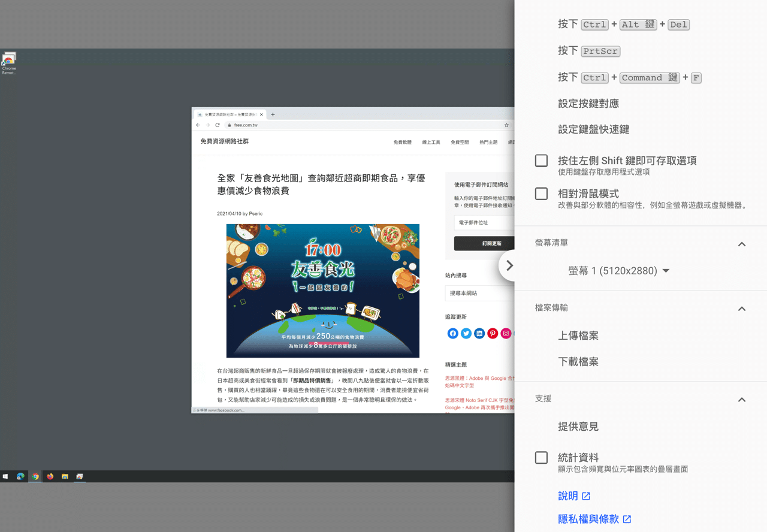The image size is (767, 532).
Task: Collapse the 支援 section
Action: (x=742, y=400)
